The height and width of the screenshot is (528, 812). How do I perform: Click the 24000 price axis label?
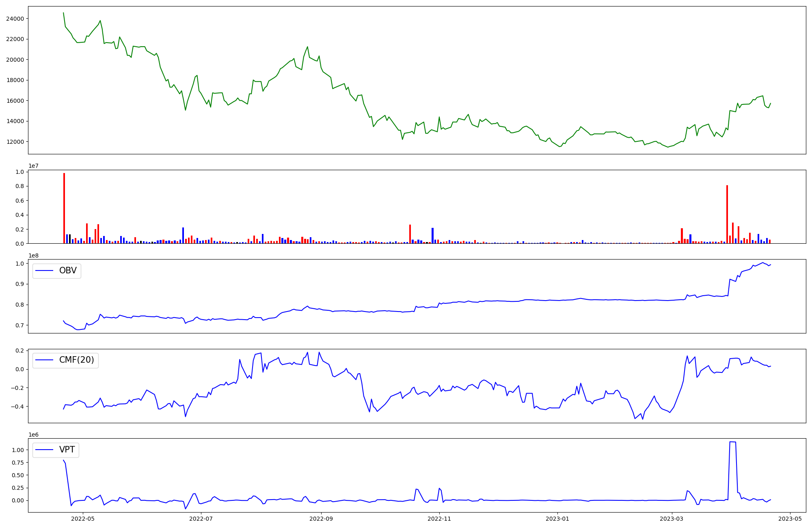(15, 19)
